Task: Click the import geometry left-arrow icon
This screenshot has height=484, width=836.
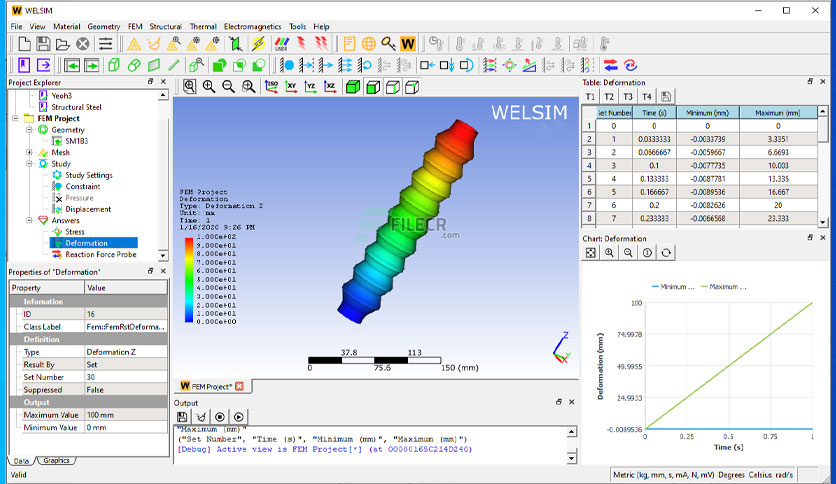Action: (x=72, y=65)
